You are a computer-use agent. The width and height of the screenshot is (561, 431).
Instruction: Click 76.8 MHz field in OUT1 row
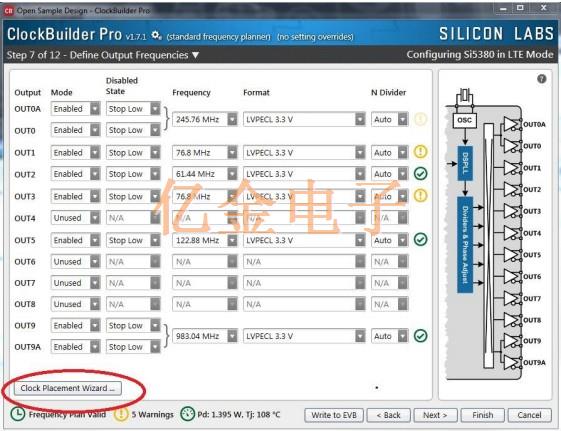[205, 153]
